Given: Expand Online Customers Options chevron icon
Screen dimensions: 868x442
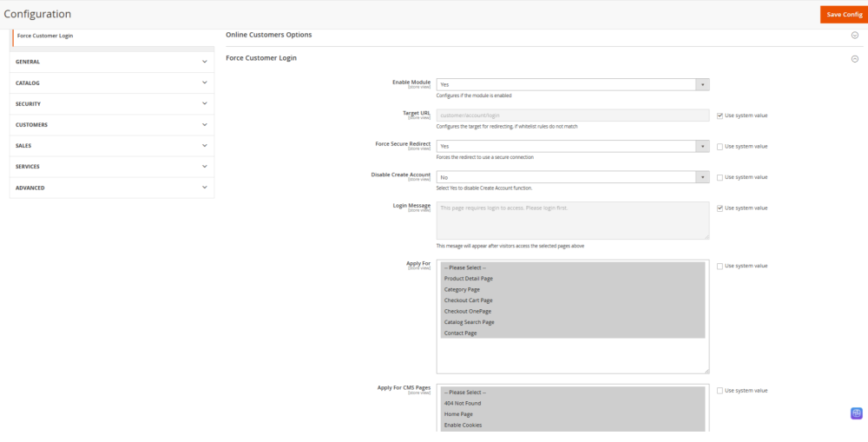Looking at the screenshot, I should pyautogui.click(x=855, y=35).
